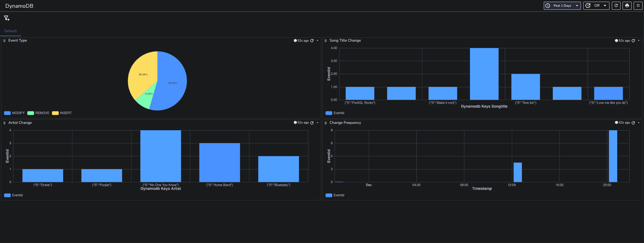Screen dimensions: 644x243
Task: Click the Eventid legend in Song Title Change
Action: [335, 113]
